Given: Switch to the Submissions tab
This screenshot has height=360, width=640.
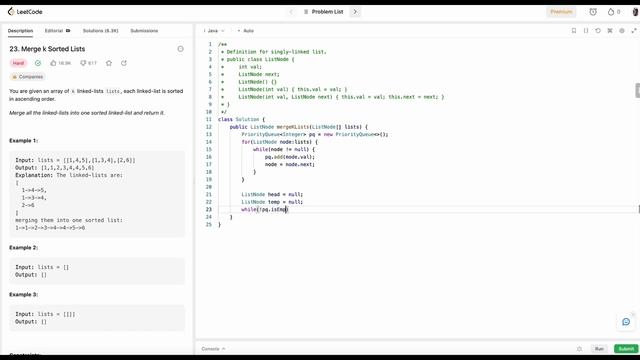Looking at the screenshot, I should click(144, 31).
